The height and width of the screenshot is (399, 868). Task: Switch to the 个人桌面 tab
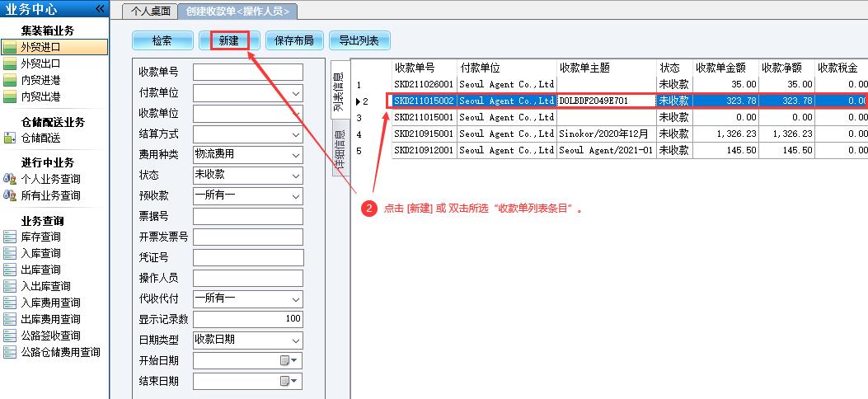click(x=150, y=11)
